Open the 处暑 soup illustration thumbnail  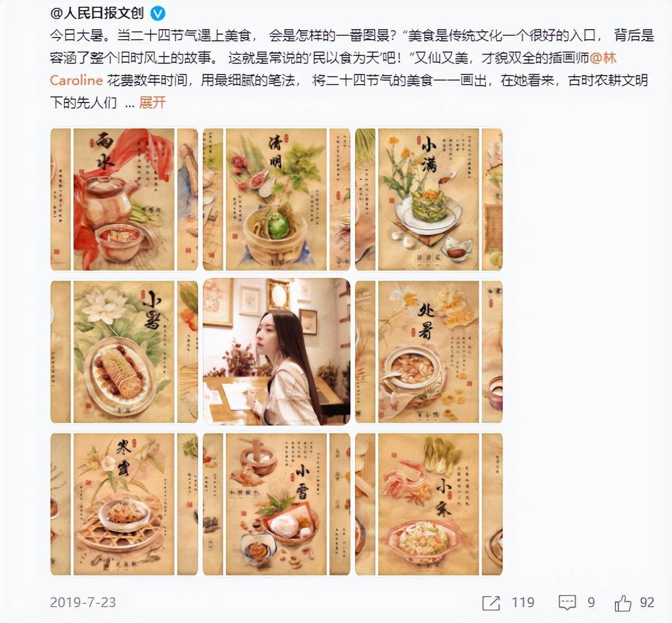coord(429,352)
